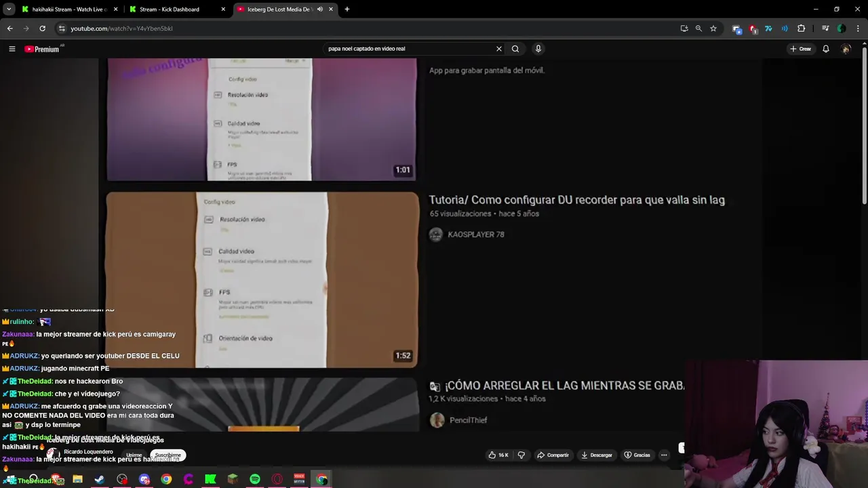Open Discord icon in the taskbar
The image size is (868, 488).
(x=144, y=479)
